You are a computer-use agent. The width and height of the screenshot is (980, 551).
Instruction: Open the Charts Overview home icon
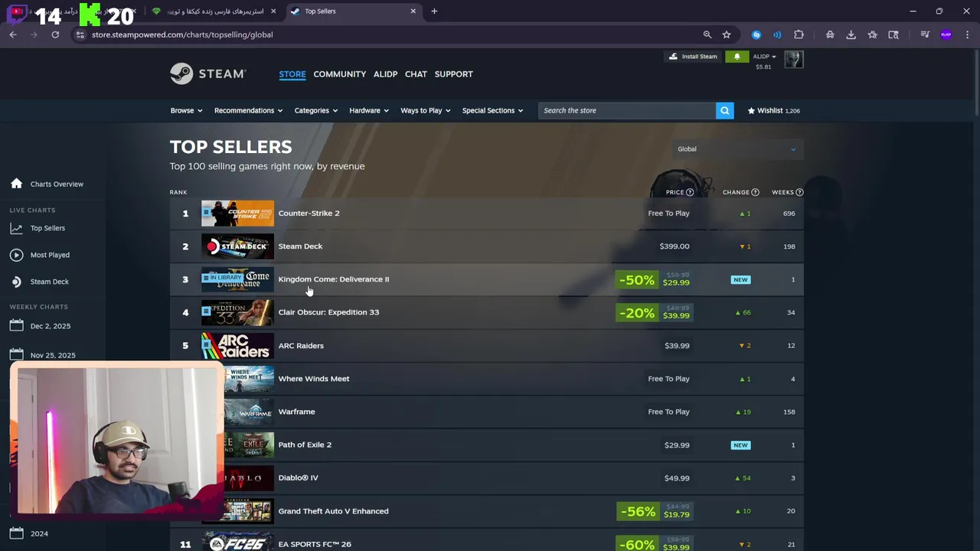(x=17, y=184)
